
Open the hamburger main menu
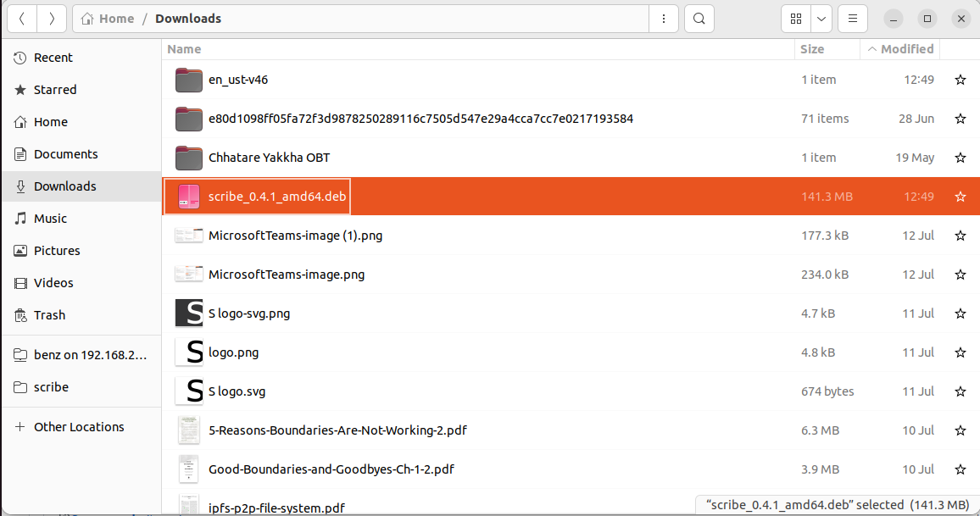(x=852, y=19)
